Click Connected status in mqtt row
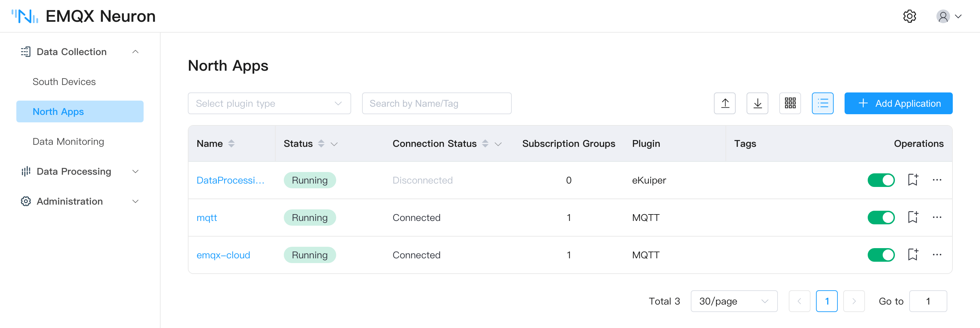 [416, 218]
